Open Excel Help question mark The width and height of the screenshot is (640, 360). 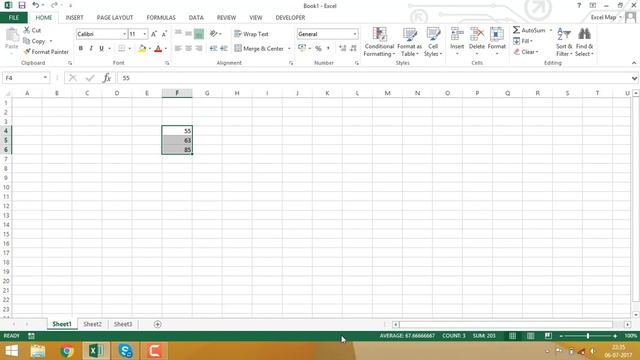579,5
